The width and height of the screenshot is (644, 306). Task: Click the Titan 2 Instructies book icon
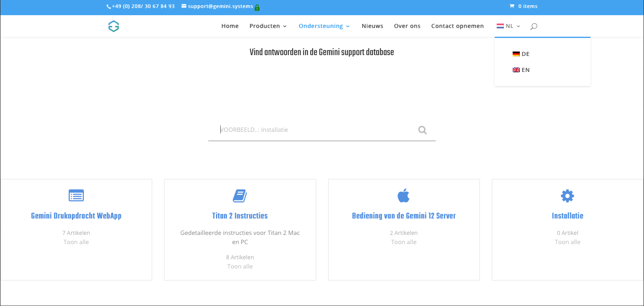pos(240,196)
